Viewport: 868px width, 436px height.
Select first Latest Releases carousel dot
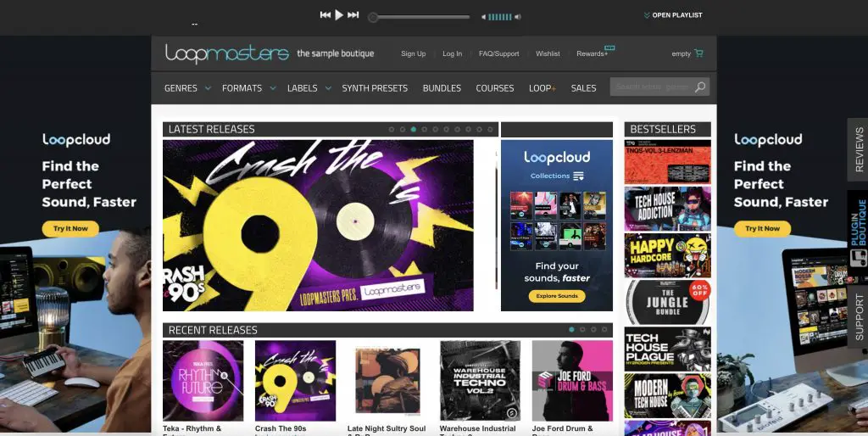tap(392, 129)
